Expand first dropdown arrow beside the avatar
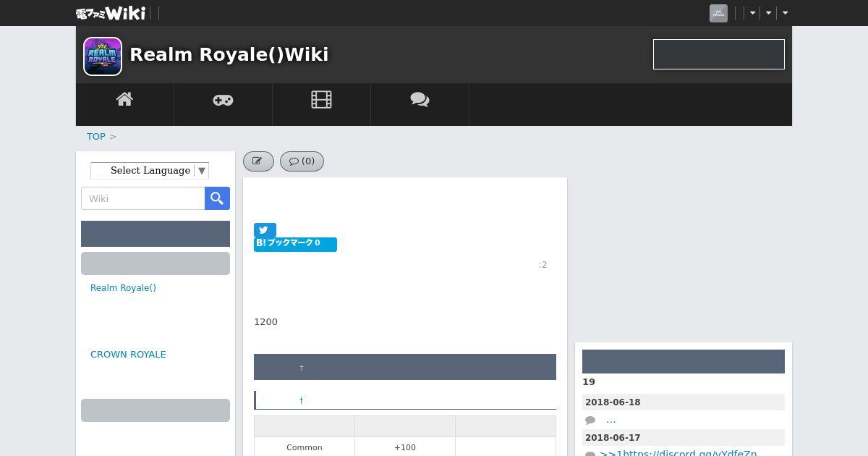This screenshot has width=868, height=456. click(x=753, y=13)
